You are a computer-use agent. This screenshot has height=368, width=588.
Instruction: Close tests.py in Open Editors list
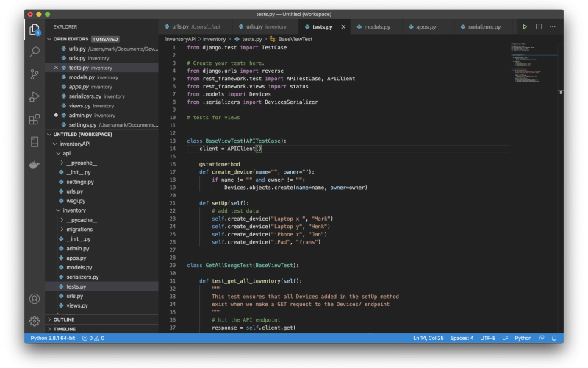[x=56, y=68]
